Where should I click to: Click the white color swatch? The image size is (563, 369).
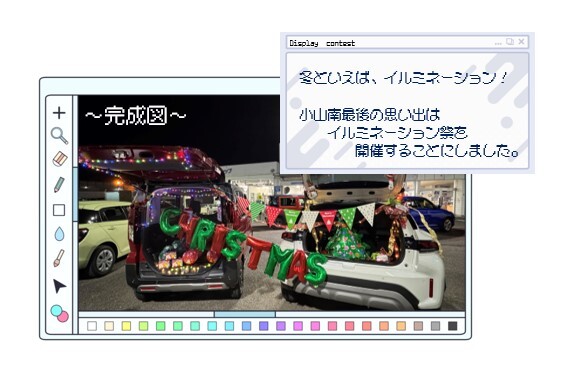[x=92, y=326]
